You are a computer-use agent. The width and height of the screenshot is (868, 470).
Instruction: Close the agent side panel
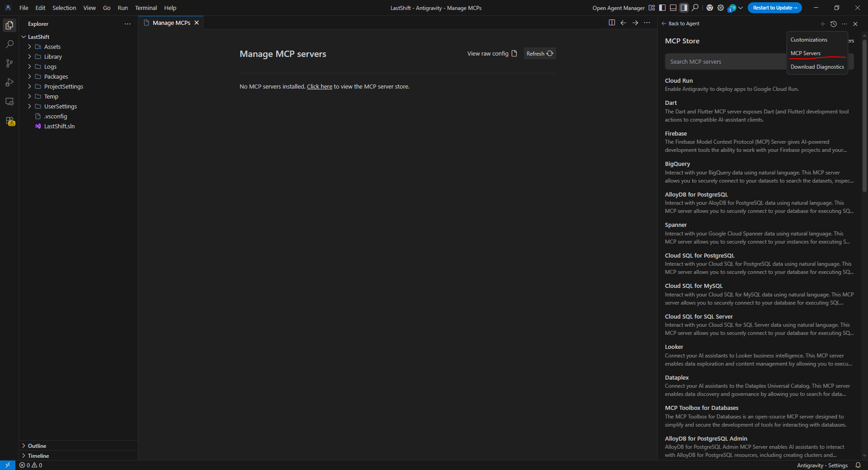pyautogui.click(x=855, y=24)
